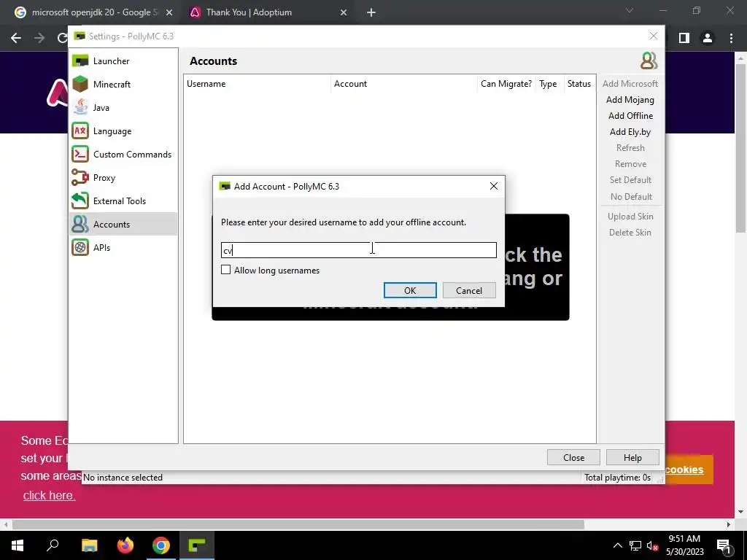Close the Settings window via Close button

[573, 458]
